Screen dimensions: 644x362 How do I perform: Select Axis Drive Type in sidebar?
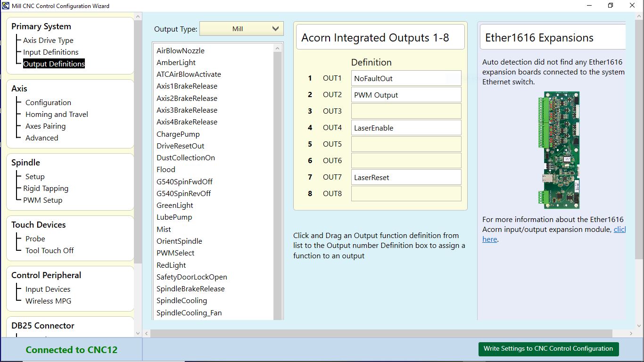[x=48, y=40]
